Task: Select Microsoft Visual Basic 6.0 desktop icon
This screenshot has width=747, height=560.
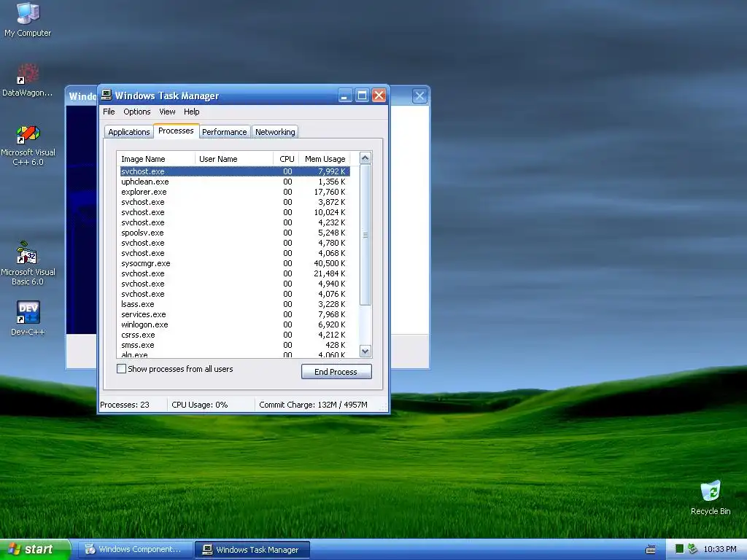Action: click(28, 263)
